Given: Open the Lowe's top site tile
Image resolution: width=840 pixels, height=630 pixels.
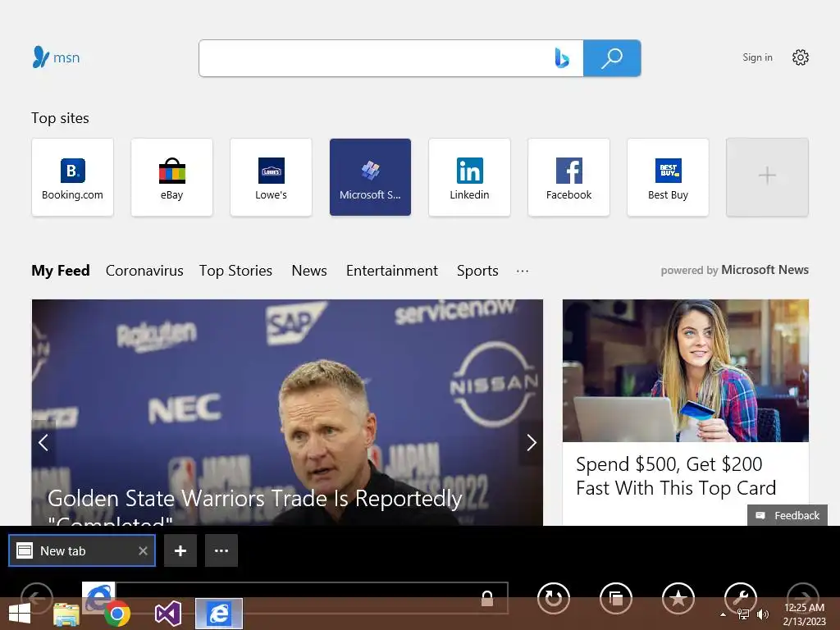Looking at the screenshot, I should point(271,177).
